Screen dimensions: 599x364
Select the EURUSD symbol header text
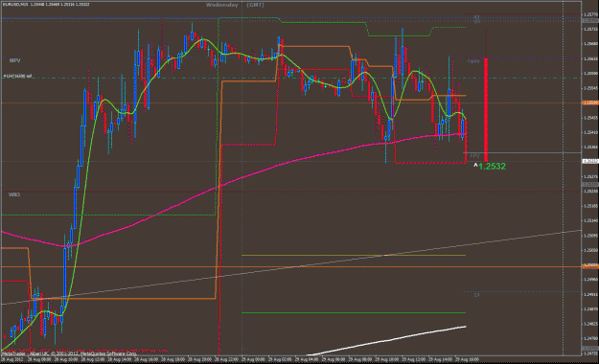coord(46,4)
